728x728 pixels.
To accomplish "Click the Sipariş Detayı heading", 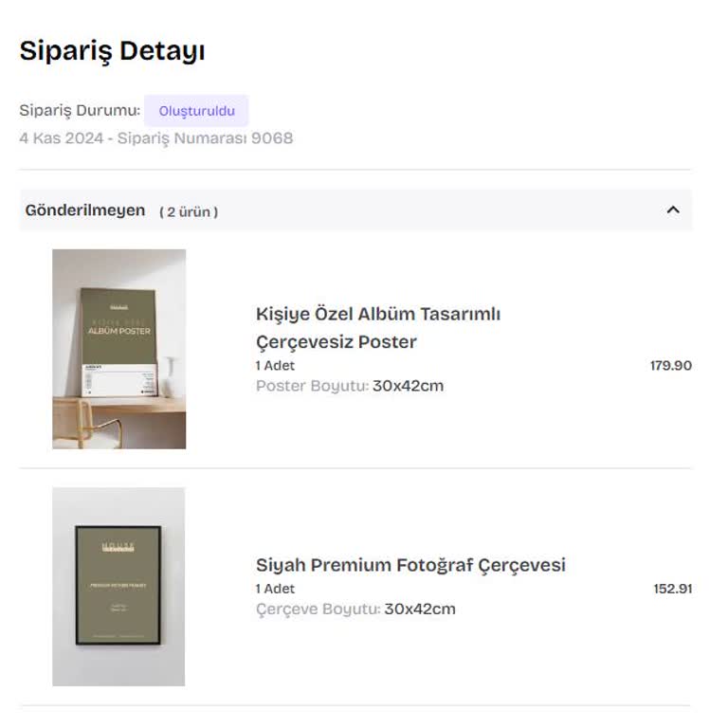I will tap(112, 51).
